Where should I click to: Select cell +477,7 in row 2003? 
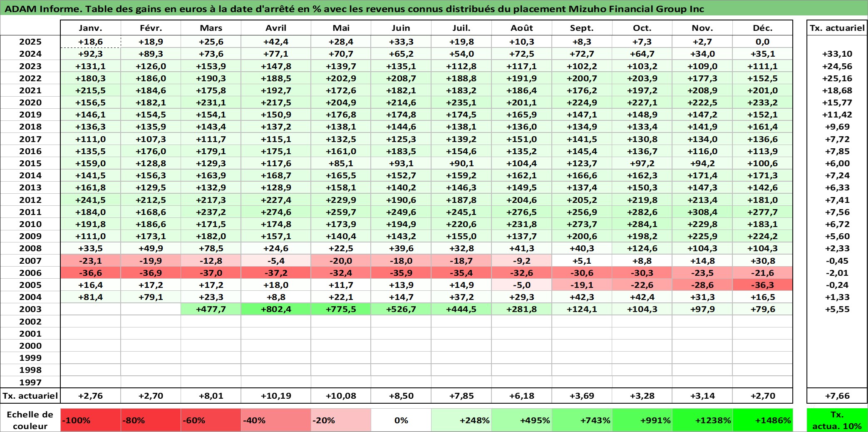coord(211,309)
